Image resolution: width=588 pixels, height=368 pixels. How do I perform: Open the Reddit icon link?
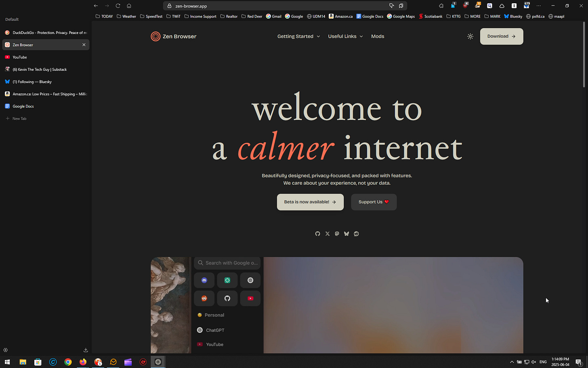[356, 234]
